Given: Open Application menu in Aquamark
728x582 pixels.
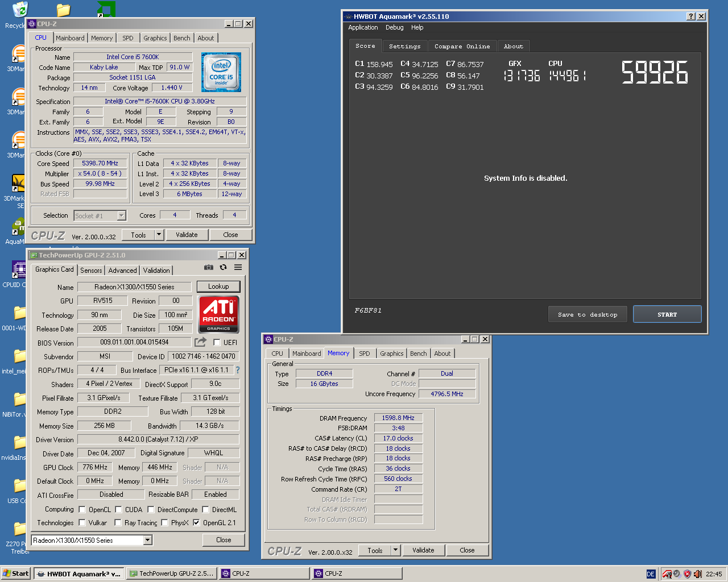Looking at the screenshot, I should pyautogui.click(x=363, y=27).
